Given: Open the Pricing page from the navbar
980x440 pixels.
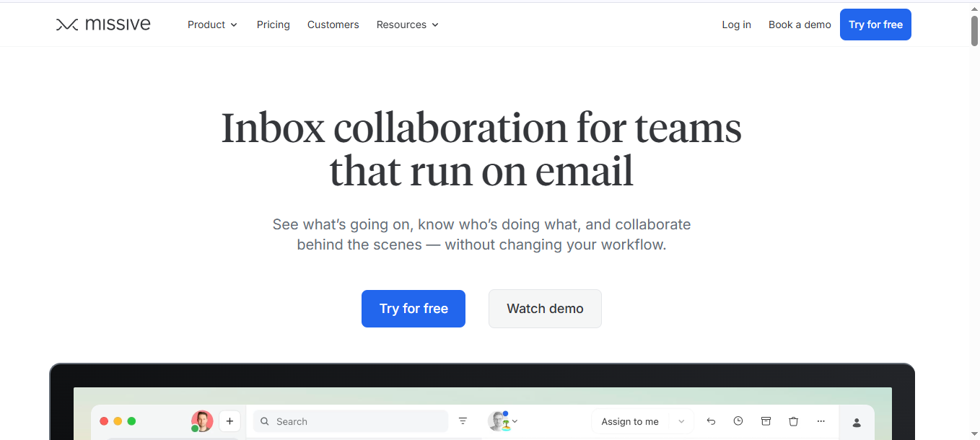Looking at the screenshot, I should [273, 24].
